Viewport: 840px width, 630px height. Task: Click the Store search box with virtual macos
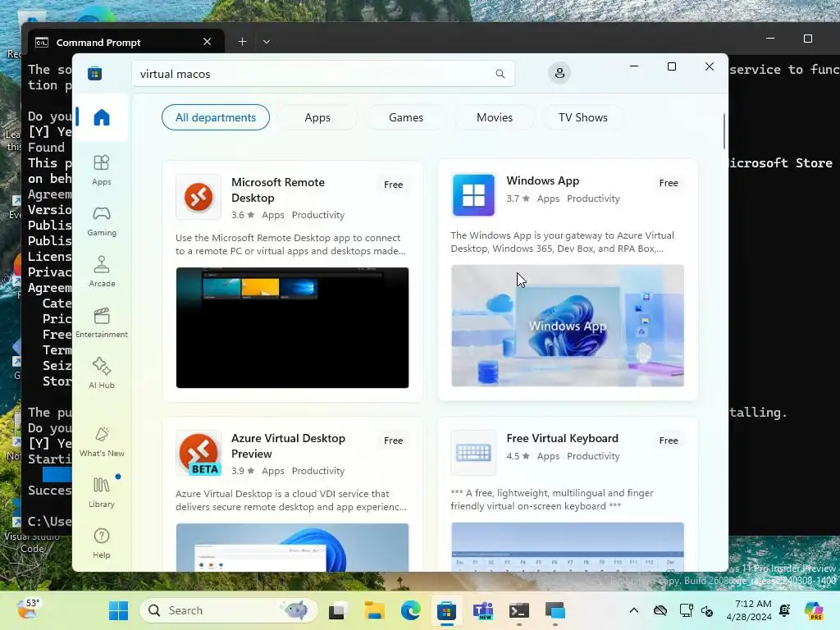coord(323,74)
